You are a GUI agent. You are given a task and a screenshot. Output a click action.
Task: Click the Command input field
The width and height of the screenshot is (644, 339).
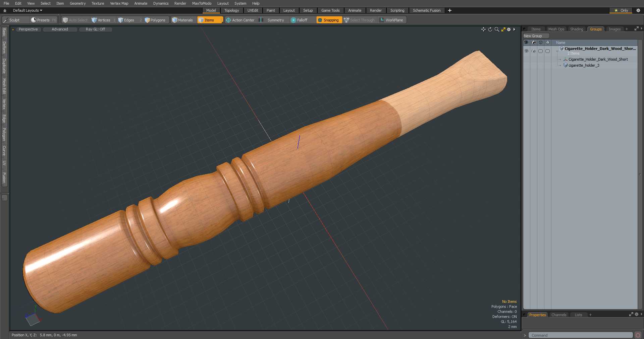pyautogui.click(x=581, y=335)
